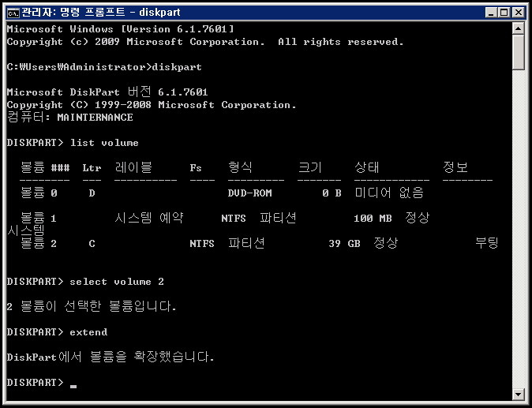Viewport: 532px width, 408px height.
Task: Click the 'Microsoft DiskPart' version line
Action: coord(107,92)
